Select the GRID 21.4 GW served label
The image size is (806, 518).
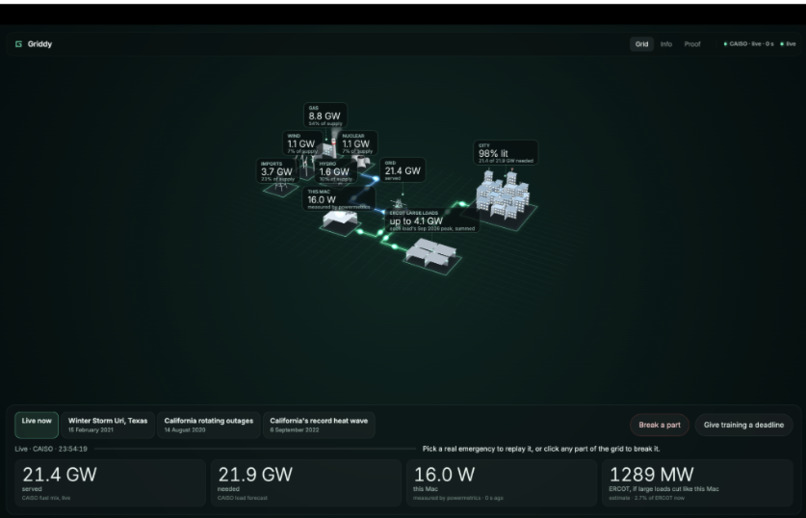click(403, 170)
